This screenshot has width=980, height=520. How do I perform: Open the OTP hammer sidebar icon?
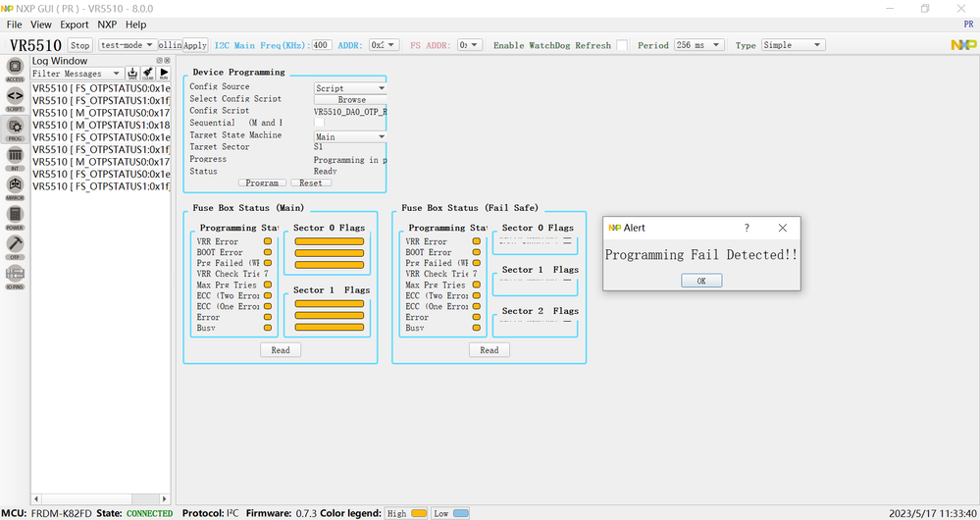(15, 247)
